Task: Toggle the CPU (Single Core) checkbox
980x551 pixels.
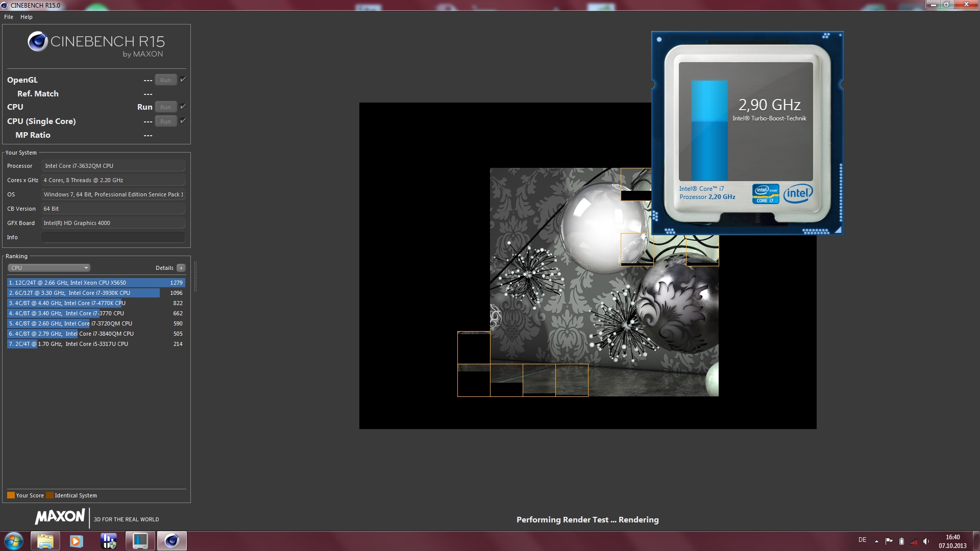Action: pyautogui.click(x=183, y=121)
